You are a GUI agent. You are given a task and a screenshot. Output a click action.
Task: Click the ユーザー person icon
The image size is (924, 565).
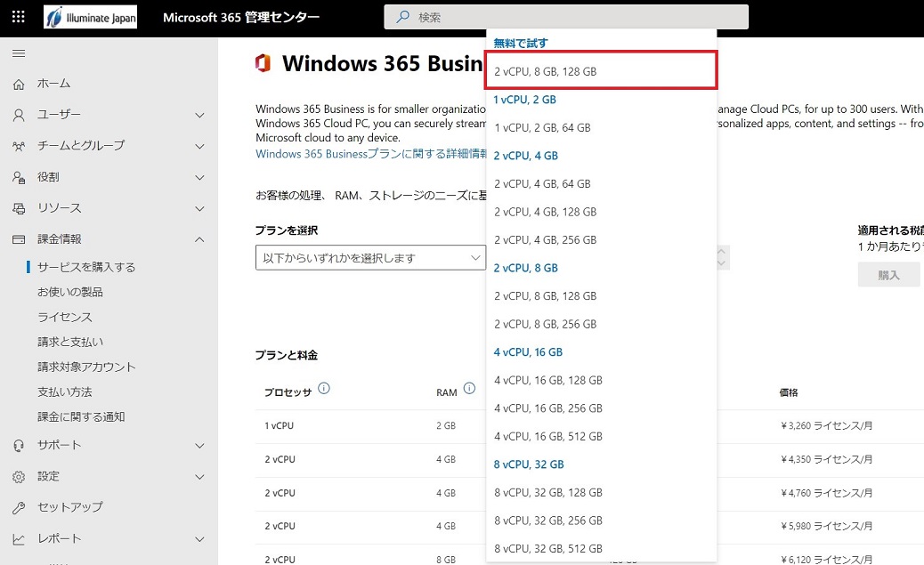(19, 115)
